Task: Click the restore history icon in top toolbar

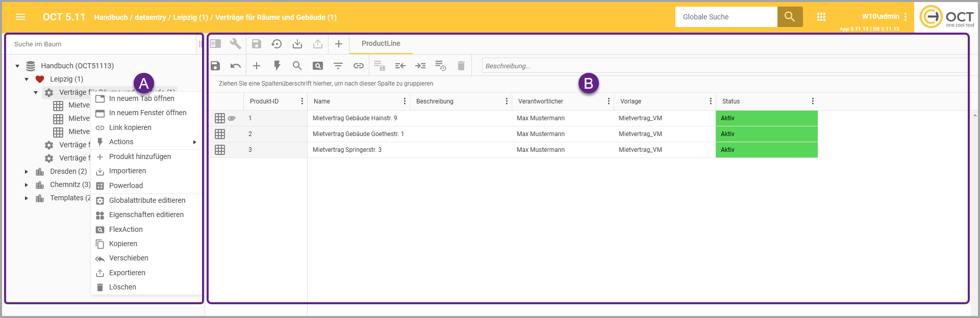Action: (277, 44)
